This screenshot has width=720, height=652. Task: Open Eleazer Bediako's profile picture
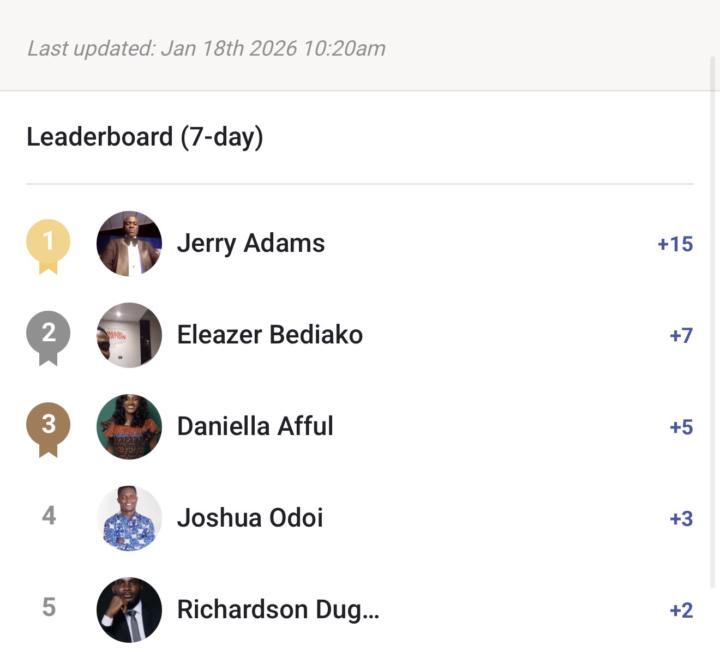(x=129, y=335)
